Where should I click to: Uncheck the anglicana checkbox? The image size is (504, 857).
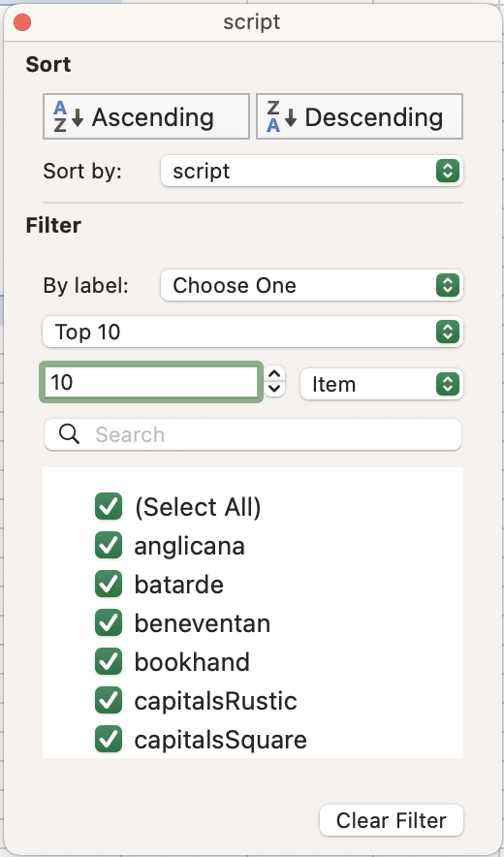[x=109, y=546]
